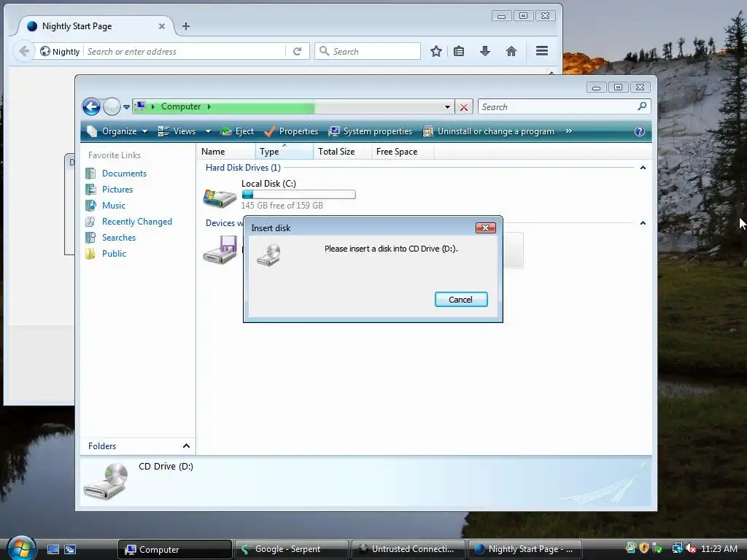Image resolution: width=747 pixels, height=560 pixels.
Task: Select Local Disk (C:) drive icon
Action: tap(220, 197)
